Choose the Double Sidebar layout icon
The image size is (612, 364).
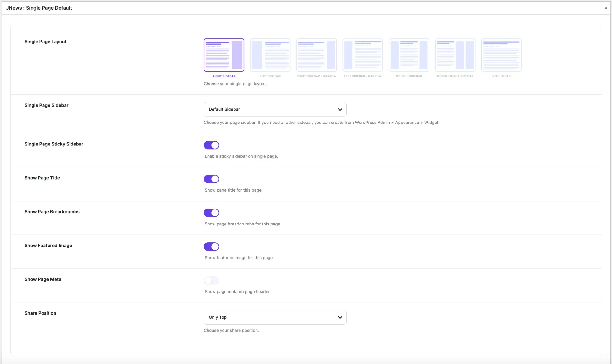409,55
